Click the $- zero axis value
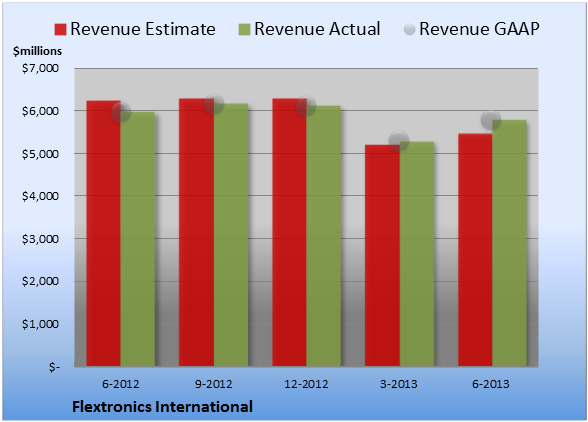The width and height of the screenshot is (588, 422). [54, 367]
